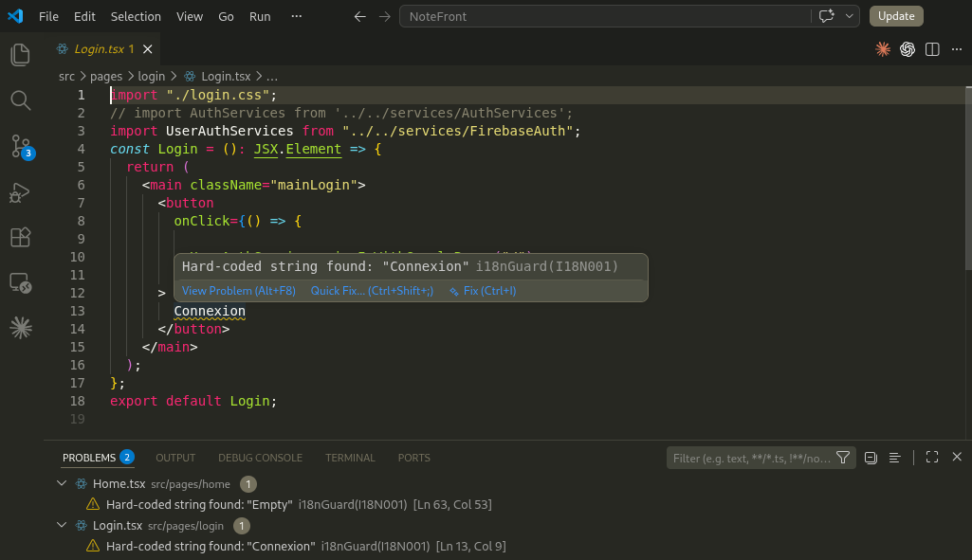Screen dimensions: 972x560
Task: Toggle problems view as table/tree
Action: [894, 458]
